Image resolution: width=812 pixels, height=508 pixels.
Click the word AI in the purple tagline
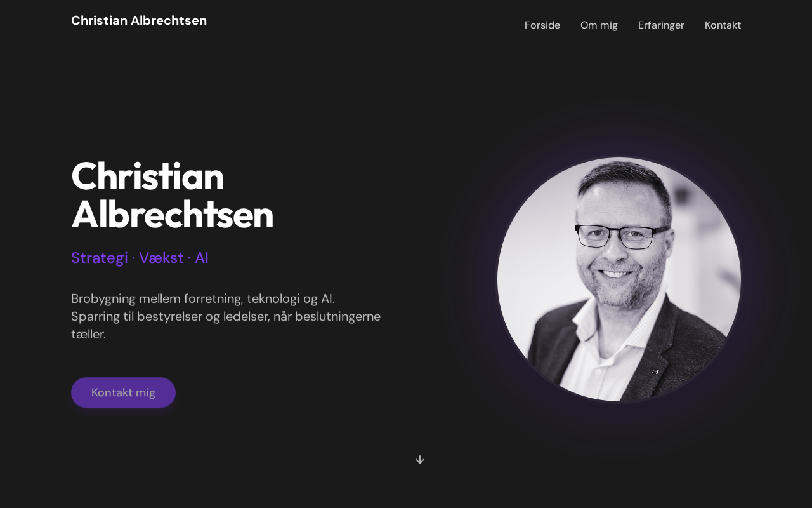[x=202, y=258]
